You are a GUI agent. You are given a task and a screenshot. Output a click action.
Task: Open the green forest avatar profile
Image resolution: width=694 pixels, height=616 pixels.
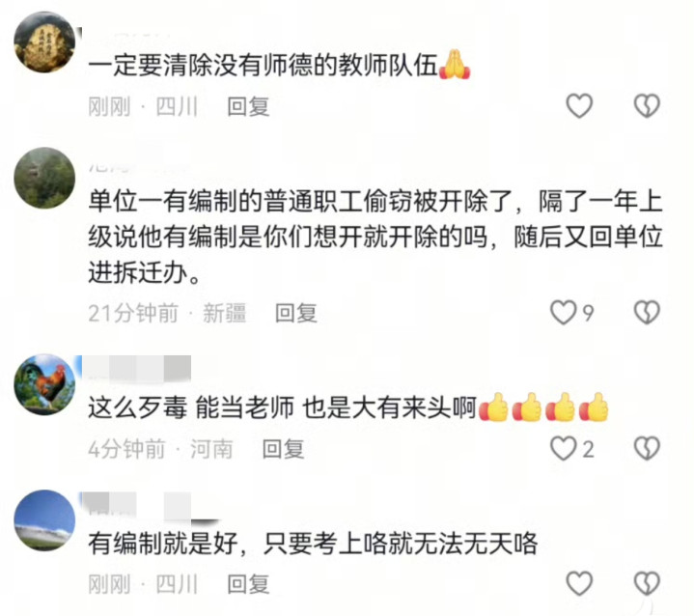click(44, 178)
